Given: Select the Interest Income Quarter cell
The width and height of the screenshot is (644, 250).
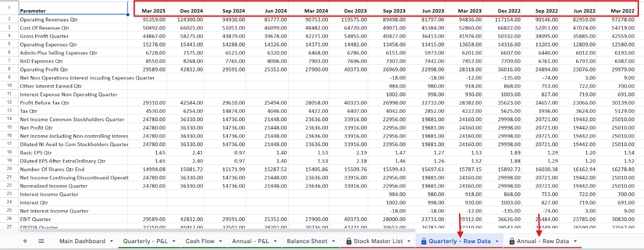Looking at the screenshot, I should [x=73, y=194].
